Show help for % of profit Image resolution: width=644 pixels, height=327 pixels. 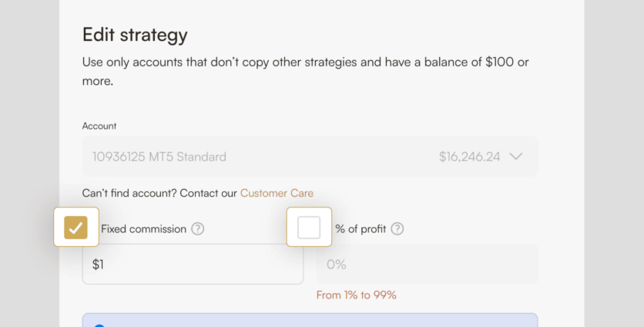tap(397, 229)
